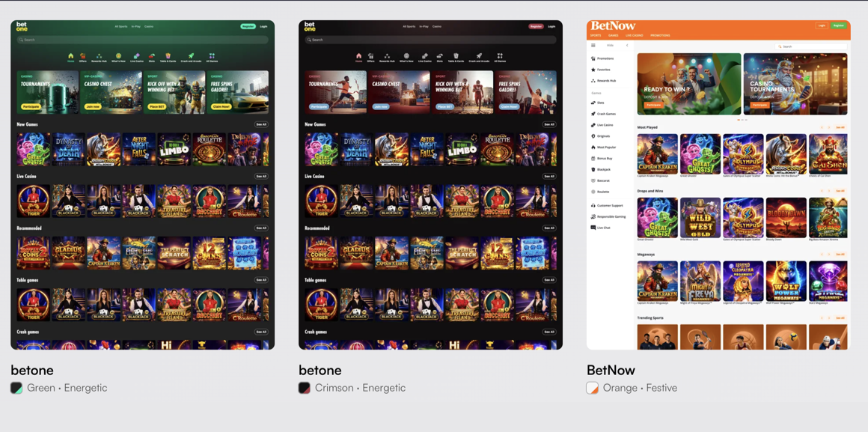This screenshot has width=868, height=432.
Task: Click Live Casino item in BetNow sidebar
Action: click(x=602, y=125)
